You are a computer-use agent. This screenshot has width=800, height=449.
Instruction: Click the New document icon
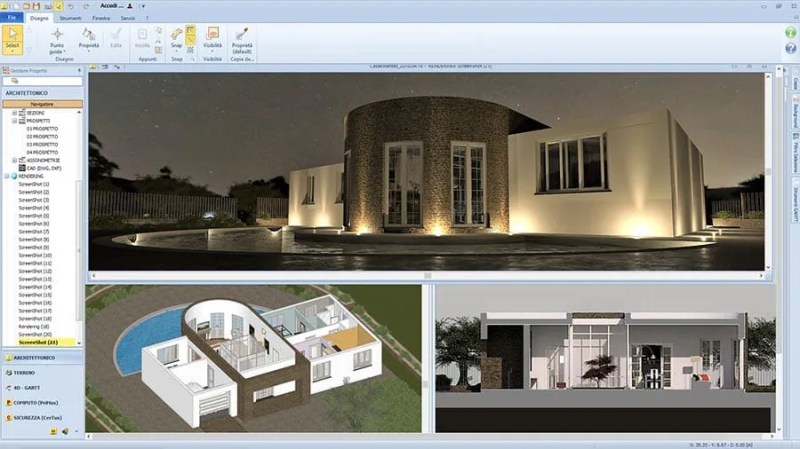point(16,6)
